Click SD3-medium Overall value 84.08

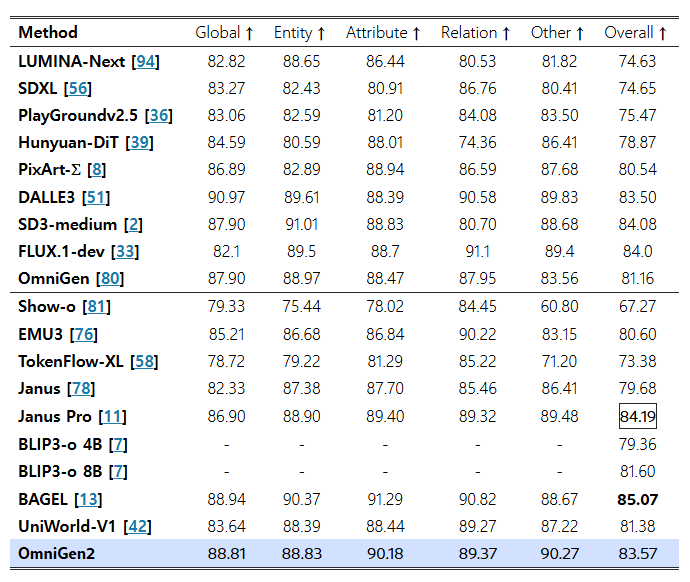point(638,224)
